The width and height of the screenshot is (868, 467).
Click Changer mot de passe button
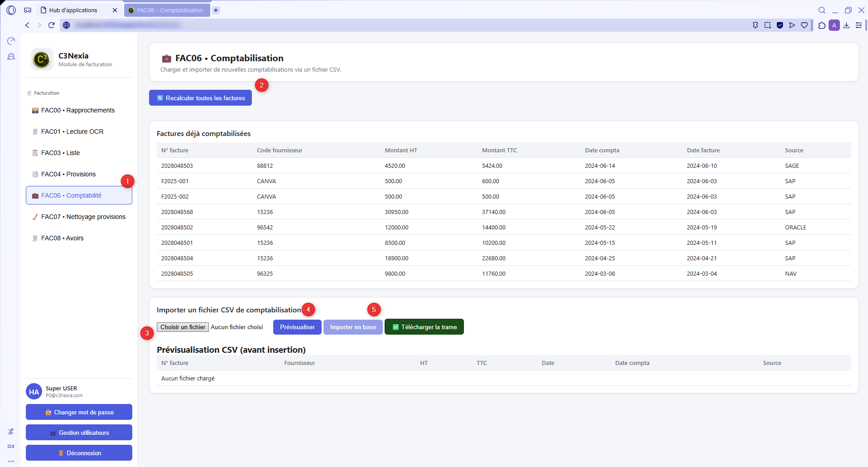coord(79,412)
